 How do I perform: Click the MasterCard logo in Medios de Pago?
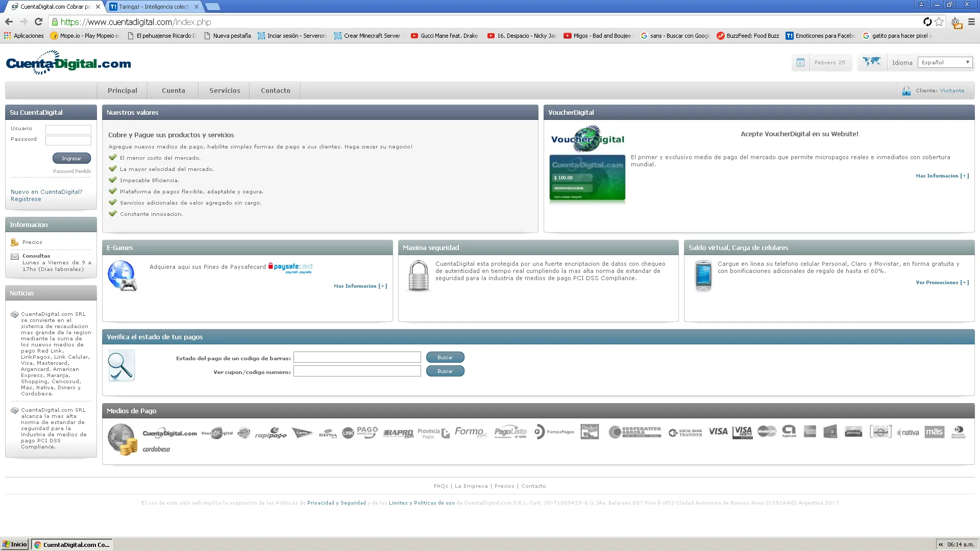[x=767, y=432]
